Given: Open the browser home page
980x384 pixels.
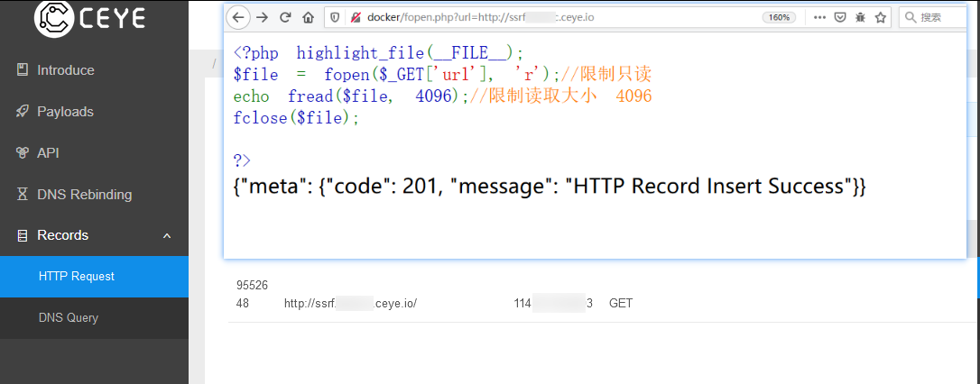Looking at the screenshot, I should tap(308, 17).
